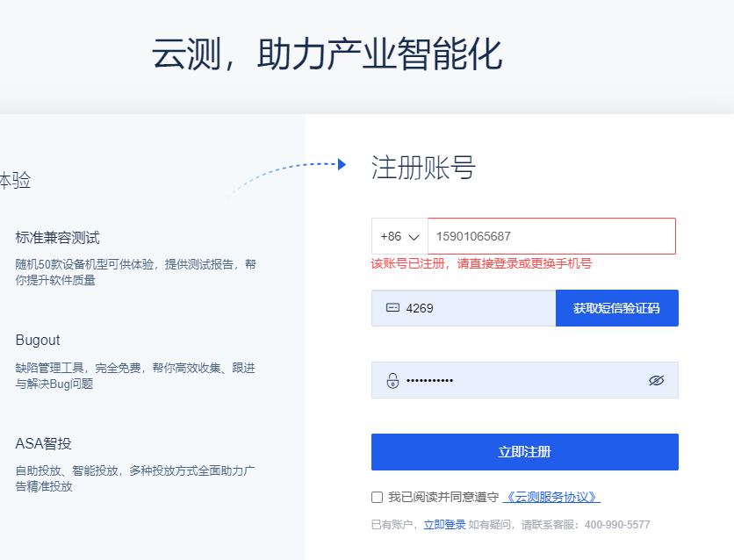Open the 《云测服务协议》 agreement link
Screen dimensions: 734x560
click(x=550, y=496)
